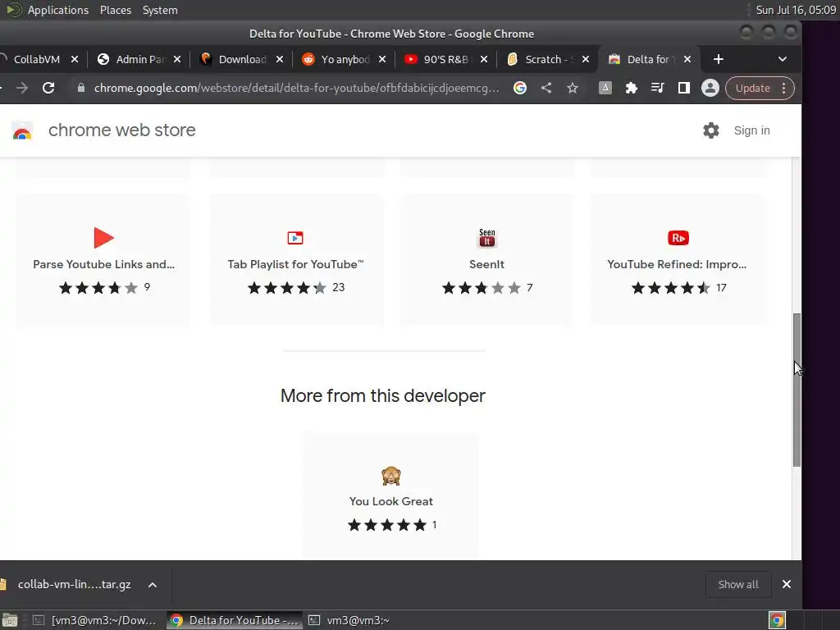Click the YouTube Refined red icon
The image size is (840, 630).
tap(678, 238)
